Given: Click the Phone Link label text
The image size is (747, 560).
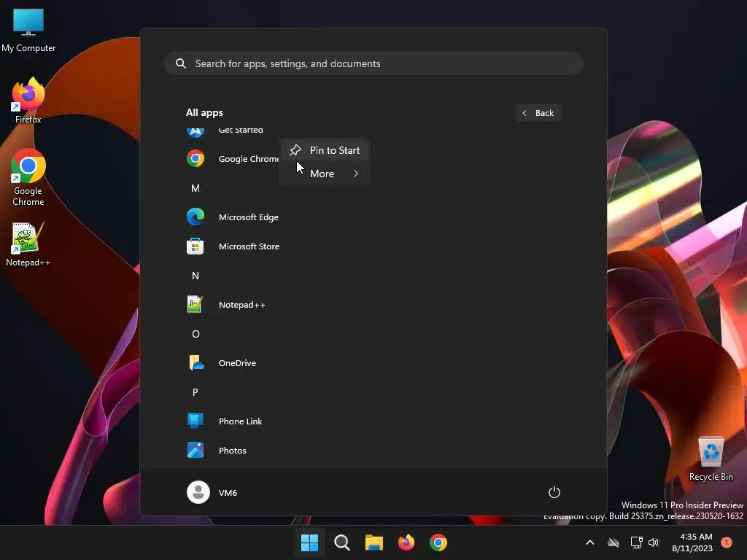Looking at the screenshot, I should pyautogui.click(x=240, y=421).
